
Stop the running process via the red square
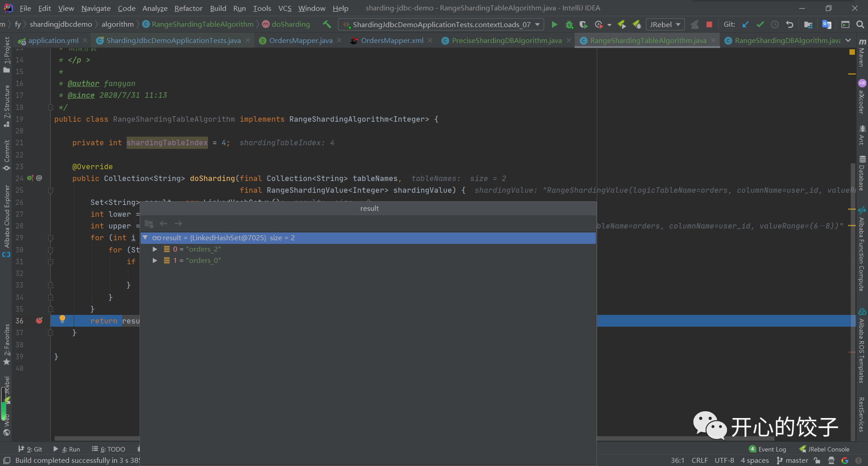pyautogui.click(x=709, y=24)
